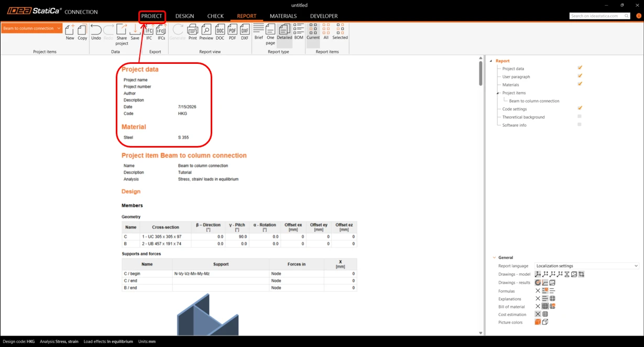Choose the Brief report type
Screen dimensions: 644x347
259,32
